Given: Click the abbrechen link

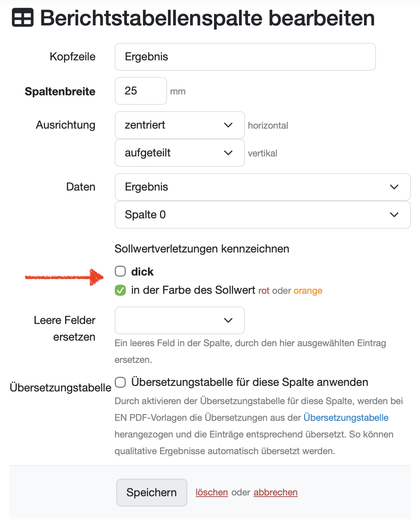Looking at the screenshot, I should click(276, 492).
